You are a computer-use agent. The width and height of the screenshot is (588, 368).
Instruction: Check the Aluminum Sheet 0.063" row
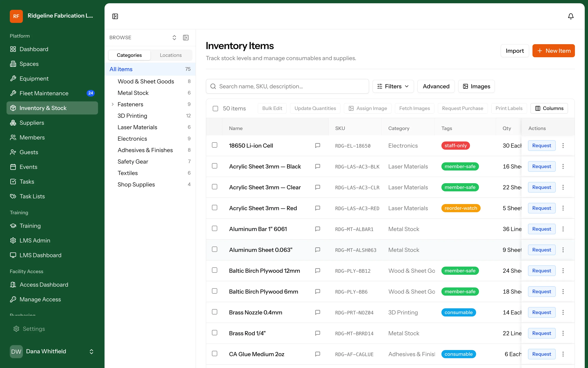pos(215,249)
